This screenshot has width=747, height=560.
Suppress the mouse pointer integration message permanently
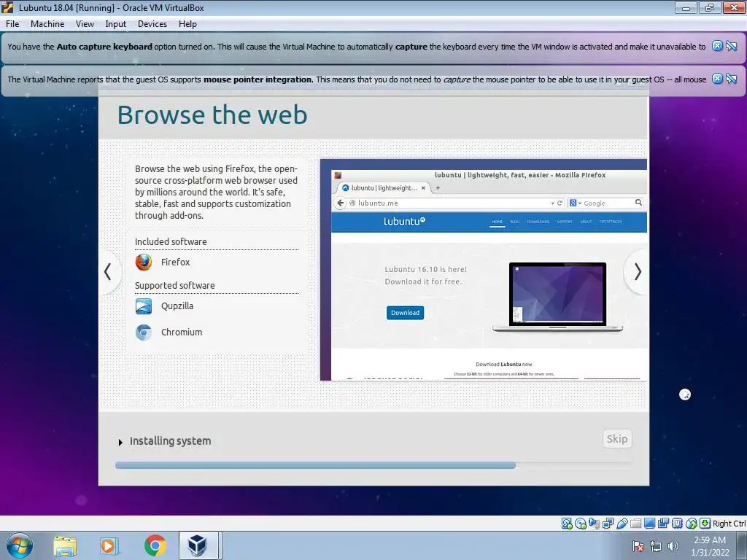click(732, 79)
